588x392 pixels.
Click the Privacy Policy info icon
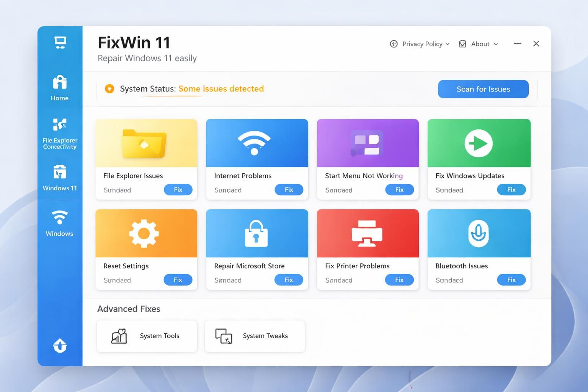click(x=394, y=44)
